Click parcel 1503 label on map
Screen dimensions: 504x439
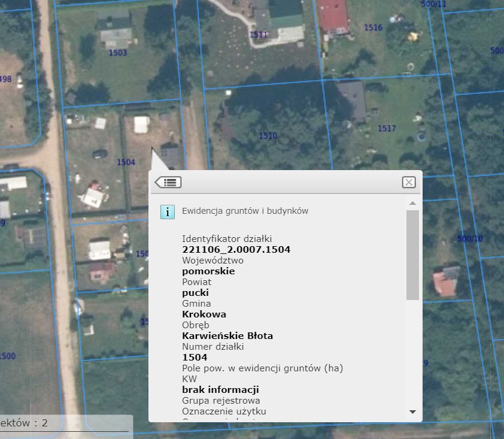click(118, 53)
